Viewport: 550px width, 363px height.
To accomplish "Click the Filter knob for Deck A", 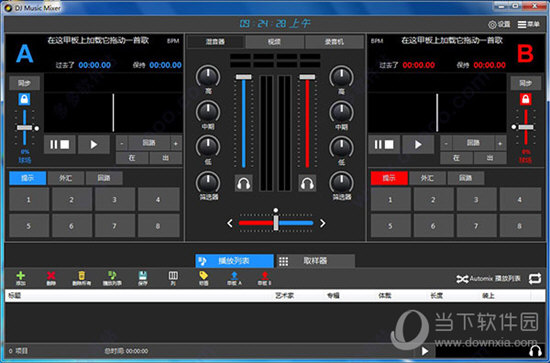I will point(208,183).
